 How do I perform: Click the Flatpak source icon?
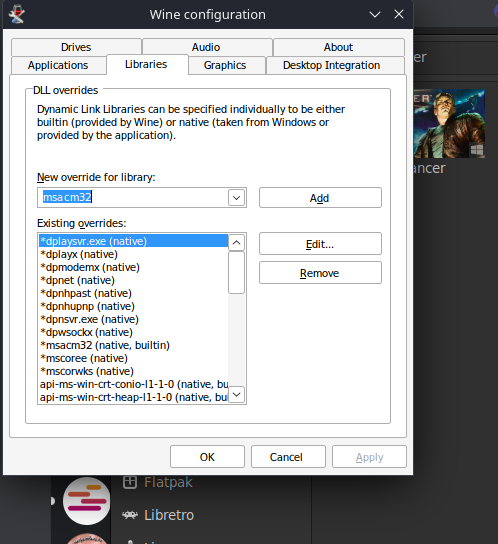click(130, 482)
